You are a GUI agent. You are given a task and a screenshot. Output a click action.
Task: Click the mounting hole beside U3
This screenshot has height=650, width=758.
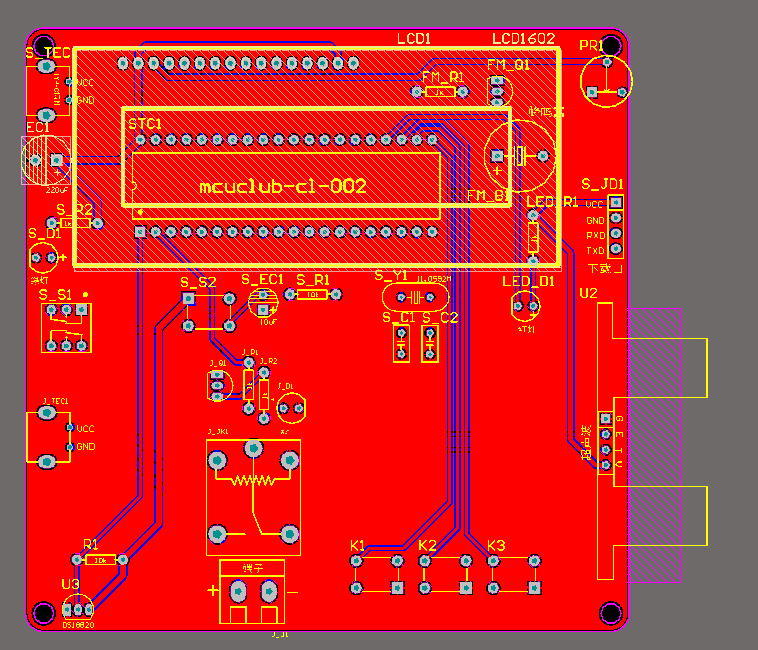[x=44, y=613]
